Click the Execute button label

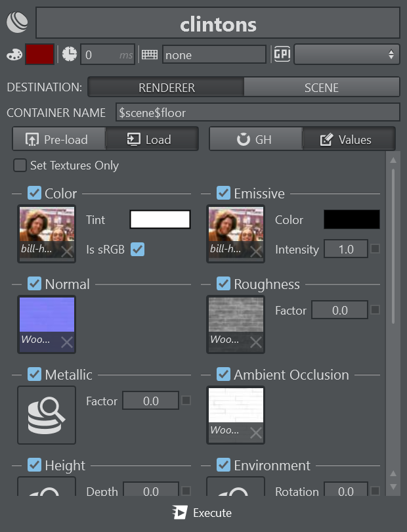pos(212,513)
